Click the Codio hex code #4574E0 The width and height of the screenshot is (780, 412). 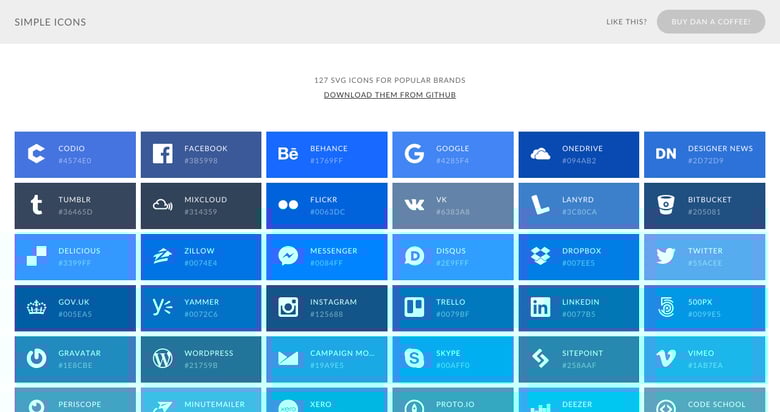(x=75, y=161)
